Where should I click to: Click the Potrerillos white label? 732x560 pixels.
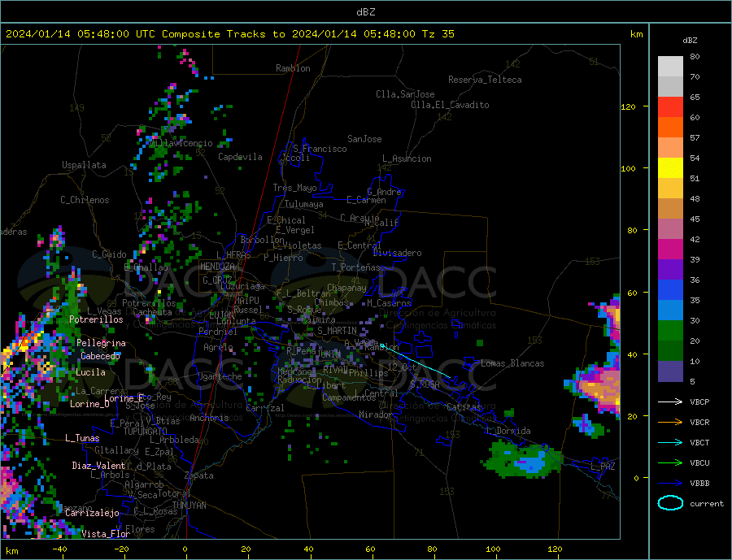[x=96, y=319]
